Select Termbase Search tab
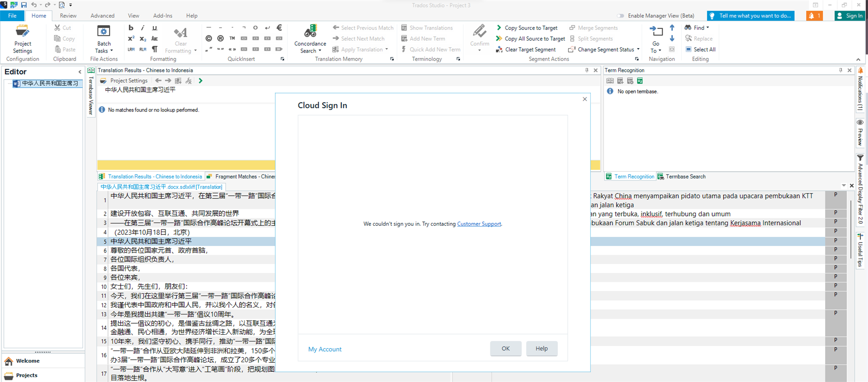The width and height of the screenshot is (868, 382). (x=681, y=177)
